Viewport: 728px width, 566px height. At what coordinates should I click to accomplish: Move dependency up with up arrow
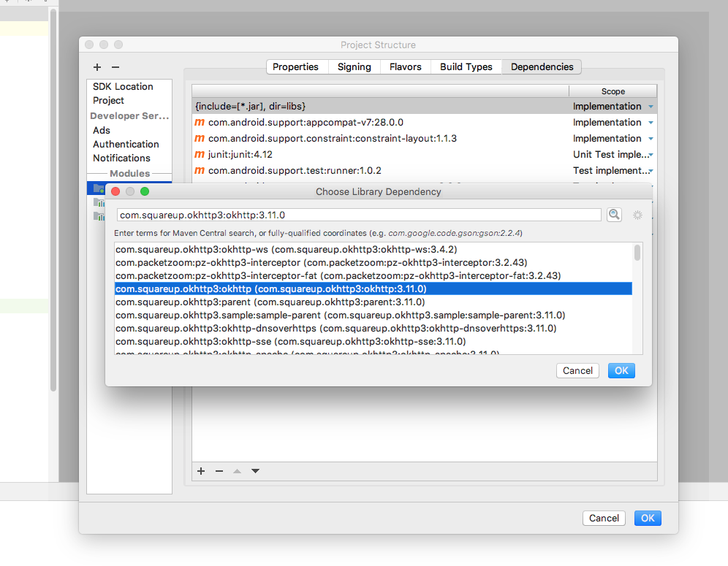pyautogui.click(x=238, y=471)
